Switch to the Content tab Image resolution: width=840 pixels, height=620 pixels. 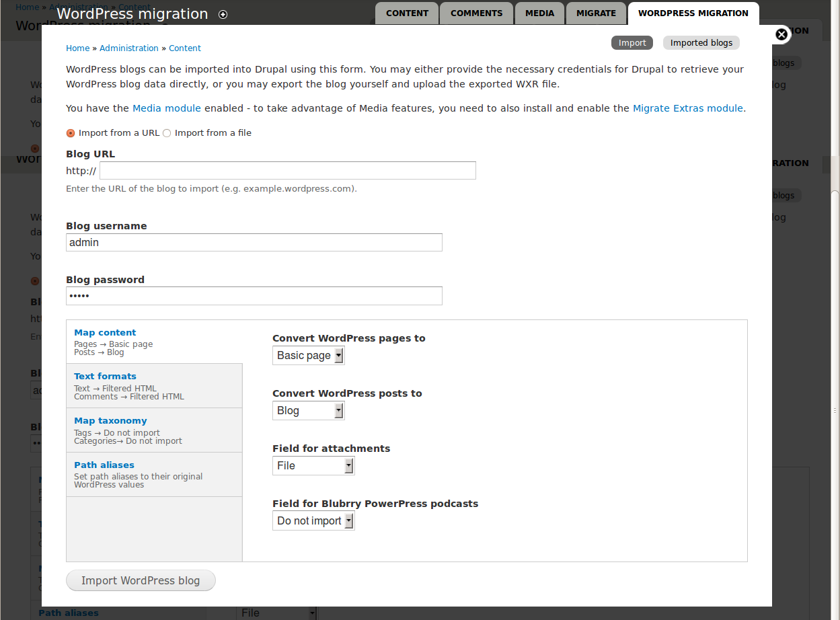pyautogui.click(x=407, y=13)
